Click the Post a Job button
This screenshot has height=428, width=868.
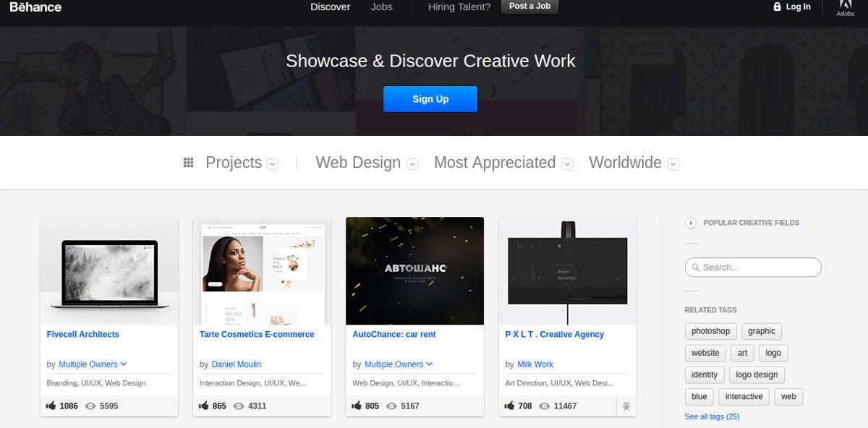(x=529, y=7)
